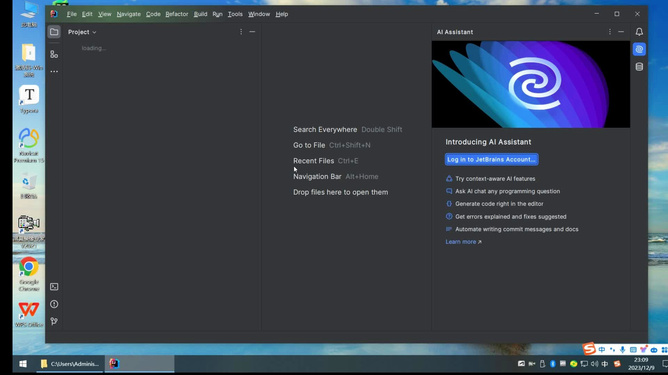Open the File menu

click(72, 14)
